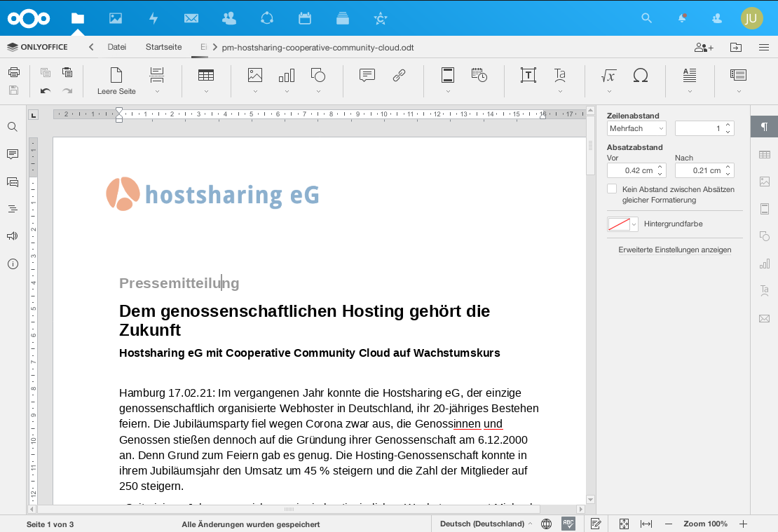Image resolution: width=778 pixels, height=532 pixels.
Task: Switch to the Startseite tab
Action: (x=163, y=47)
